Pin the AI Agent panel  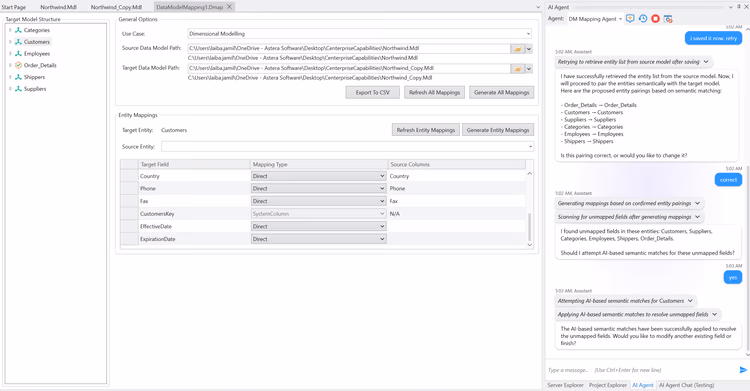(x=739, y=7)
